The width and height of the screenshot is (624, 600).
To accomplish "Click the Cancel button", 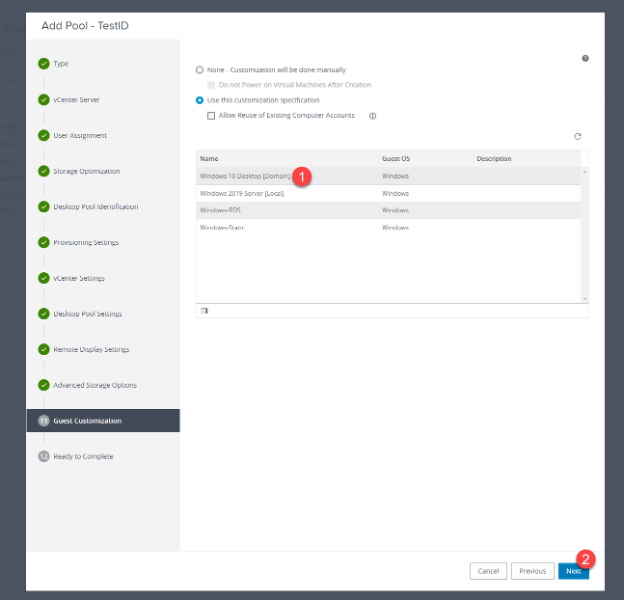I will pyautogui.click(x=488, y=571).
